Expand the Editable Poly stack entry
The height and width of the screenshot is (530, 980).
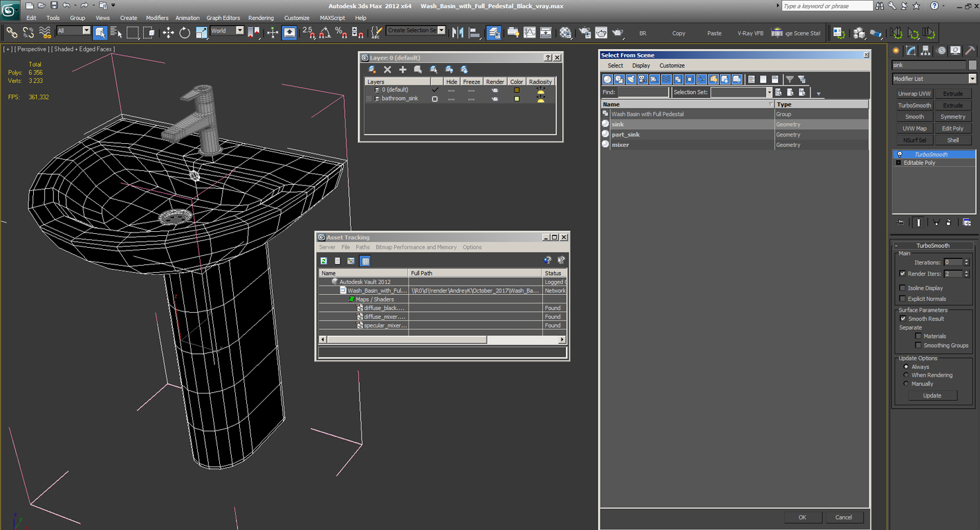coord(899,163)
